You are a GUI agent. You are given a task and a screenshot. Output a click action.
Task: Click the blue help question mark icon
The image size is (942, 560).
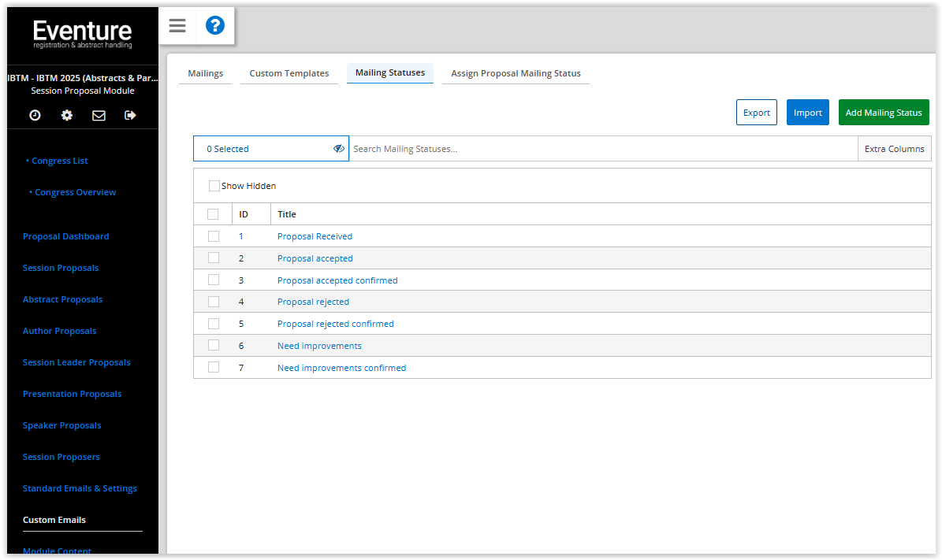(214, 26)
